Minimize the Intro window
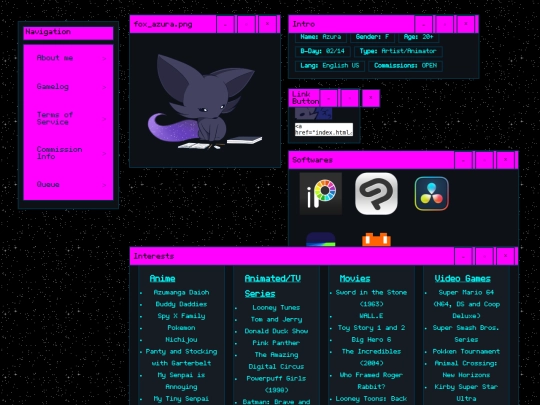Viewport: 540px width, 405px height. 424,24
